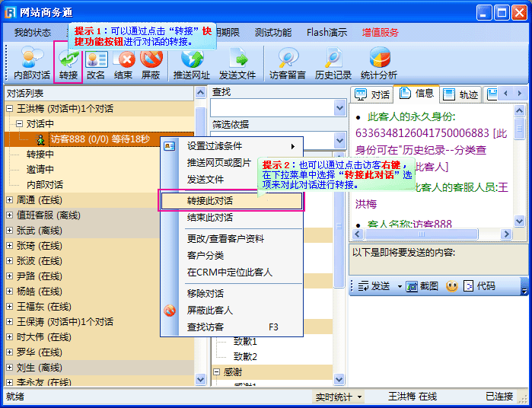The width and height of the screenshot is (532, 408).
Task: Open the 查找 combo box dropdown
Action: [340, 110]
